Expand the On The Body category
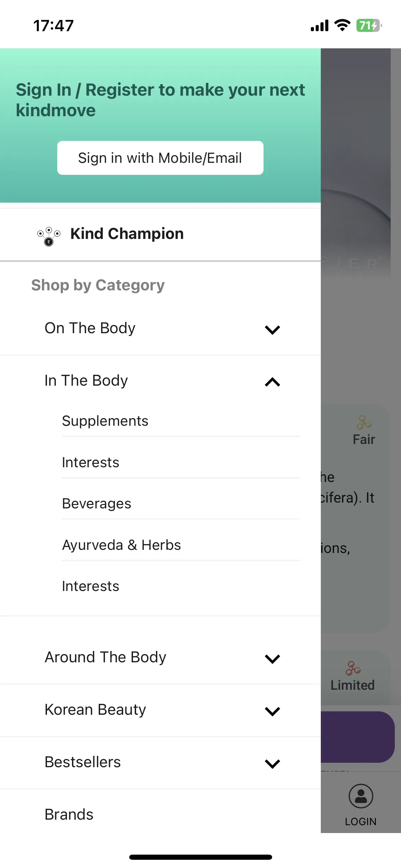The width and height of the screenshot is (401, 868). (x=160, y=329)
